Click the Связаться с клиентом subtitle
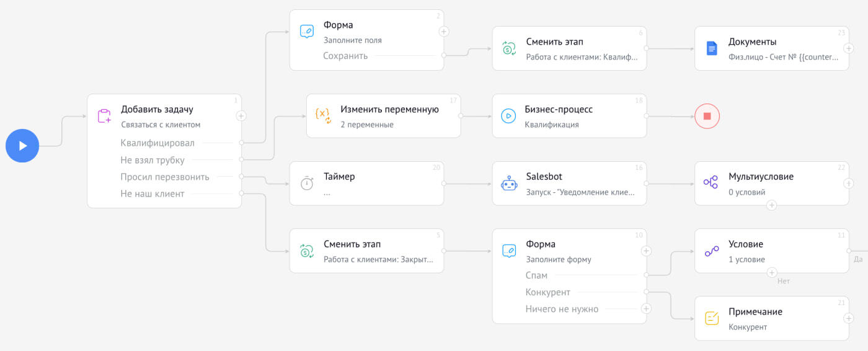868x351 pixels. point(161,125)
